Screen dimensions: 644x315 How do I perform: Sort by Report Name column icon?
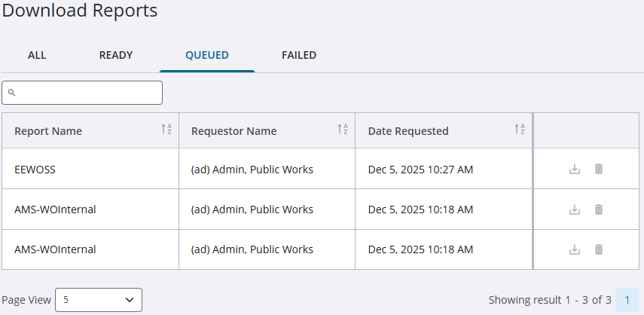pos(166,130)
